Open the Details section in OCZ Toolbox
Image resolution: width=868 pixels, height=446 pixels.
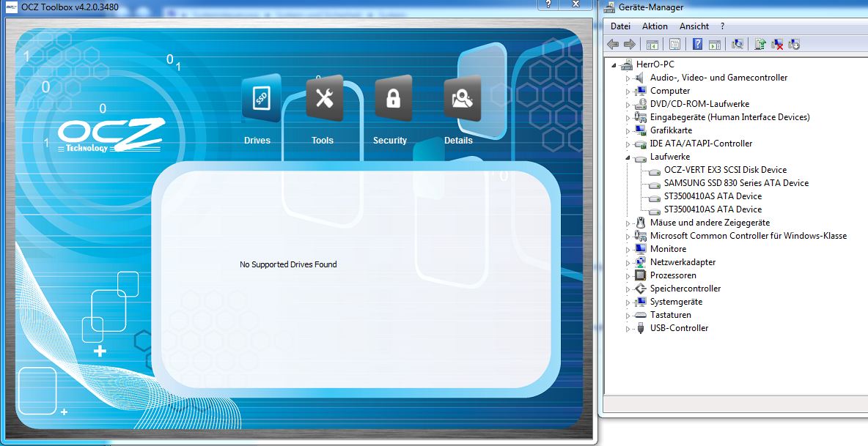[463, 99]
